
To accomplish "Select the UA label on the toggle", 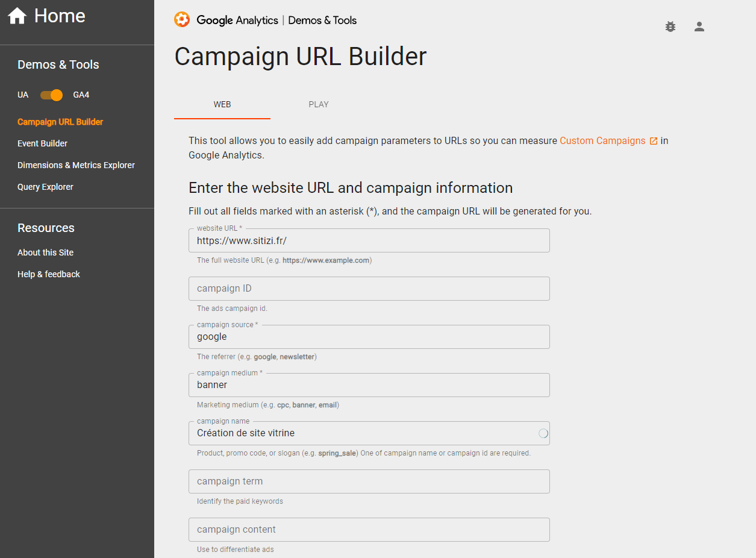I will point(23,95).
